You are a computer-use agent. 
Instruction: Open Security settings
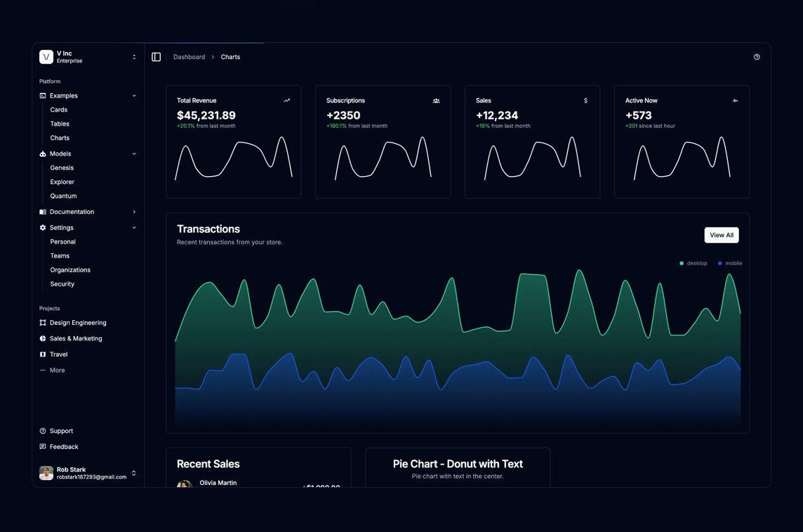coord(62,284)
